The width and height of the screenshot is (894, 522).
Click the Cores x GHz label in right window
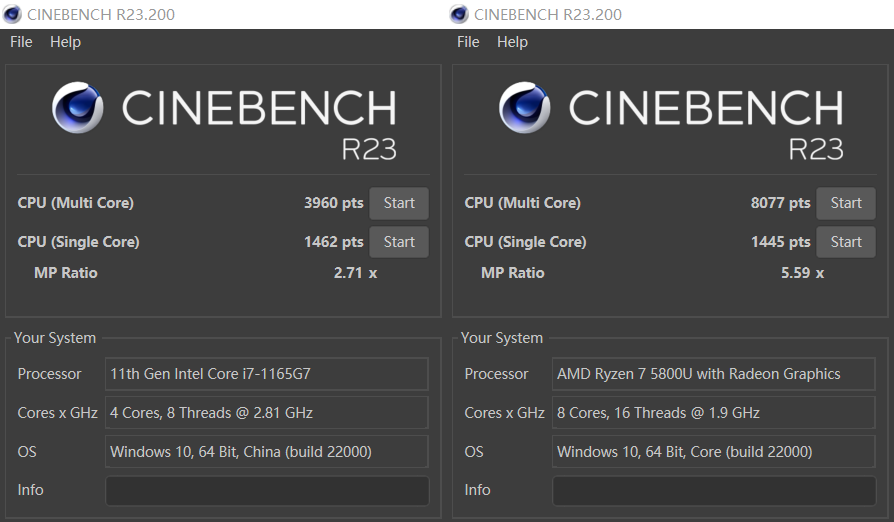point(505,413)
